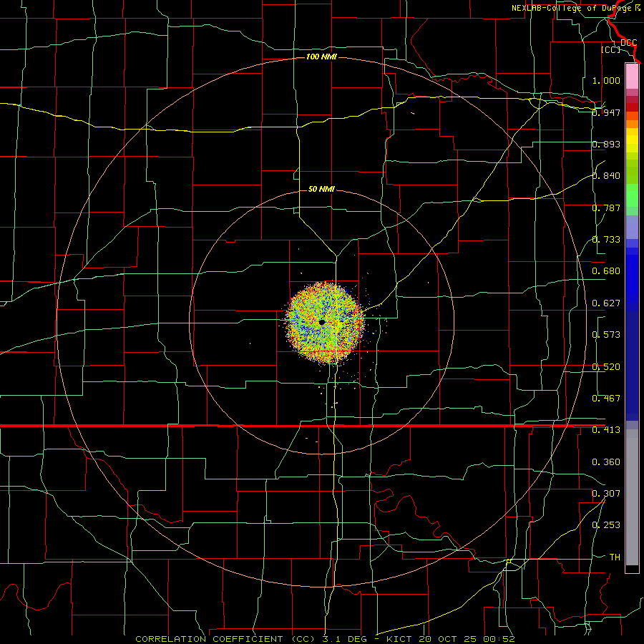The width and height of the screenshot is (644, 644).
Task: Click the 0.467 scale value
Action: (606, 399)
